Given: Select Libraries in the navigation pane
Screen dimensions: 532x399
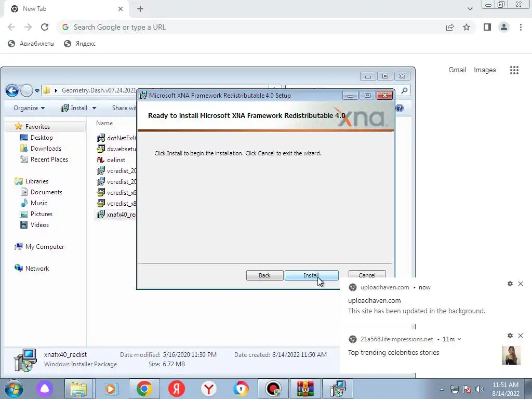Looking at the screenshot, I should point(37,181).
